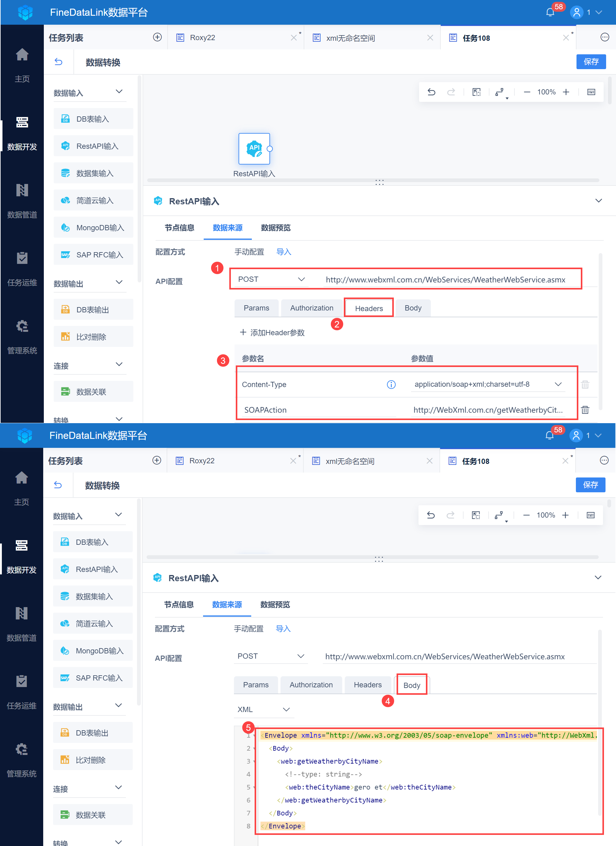Click the greyed trash icon beside Content-Type row
This screenshot has height=846, width=616.
[x=585, y=384]
